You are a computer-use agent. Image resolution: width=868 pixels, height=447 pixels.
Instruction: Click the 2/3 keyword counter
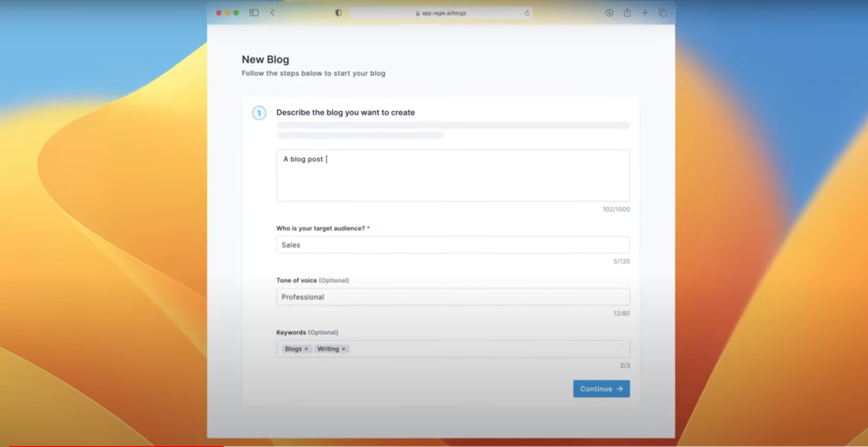(x=625, y=366)
